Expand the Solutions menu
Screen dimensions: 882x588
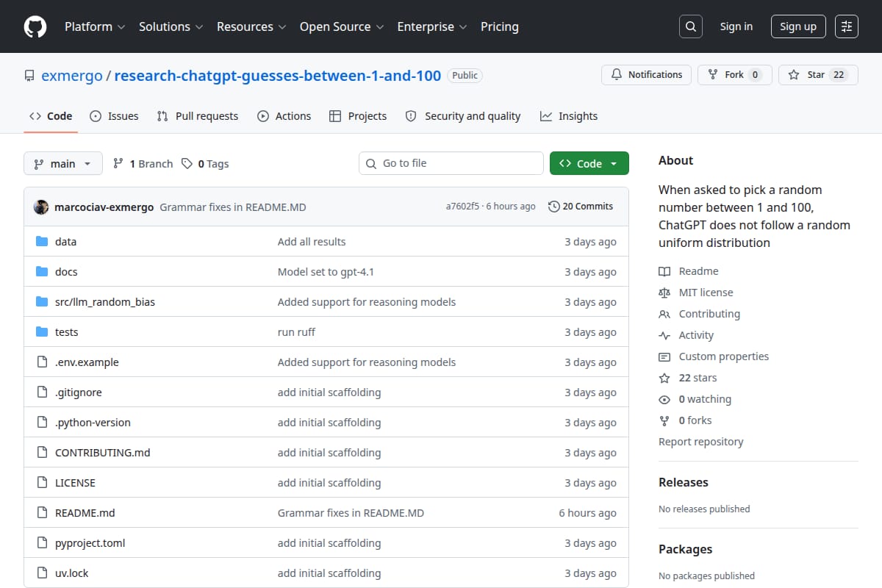[171, 26]
